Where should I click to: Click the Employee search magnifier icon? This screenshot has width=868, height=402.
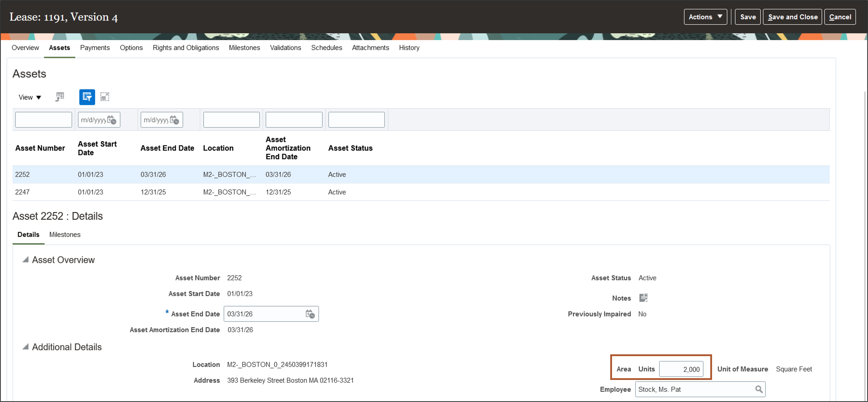click(759, 390)
